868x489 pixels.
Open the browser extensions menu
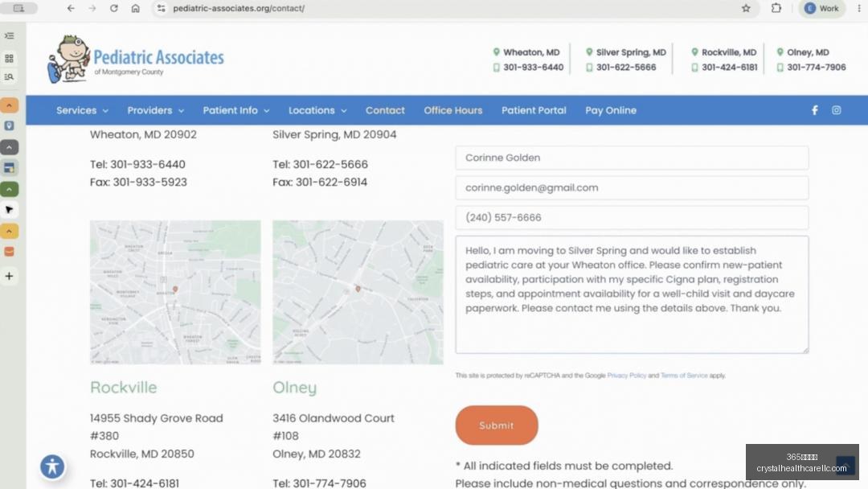[776, 8]
